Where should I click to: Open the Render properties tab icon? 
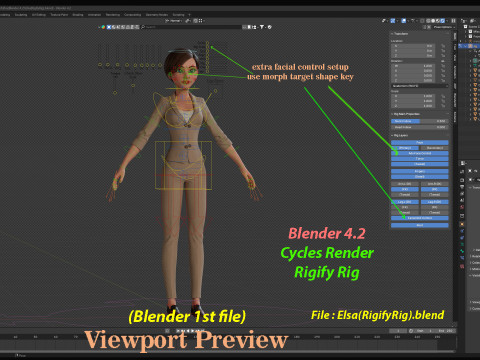[x=462, y=180]
